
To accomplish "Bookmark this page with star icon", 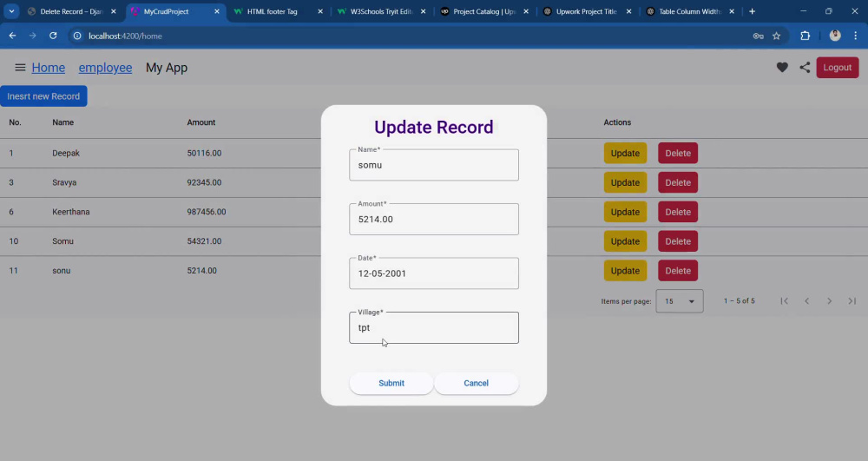I will [x=776, y=36].
